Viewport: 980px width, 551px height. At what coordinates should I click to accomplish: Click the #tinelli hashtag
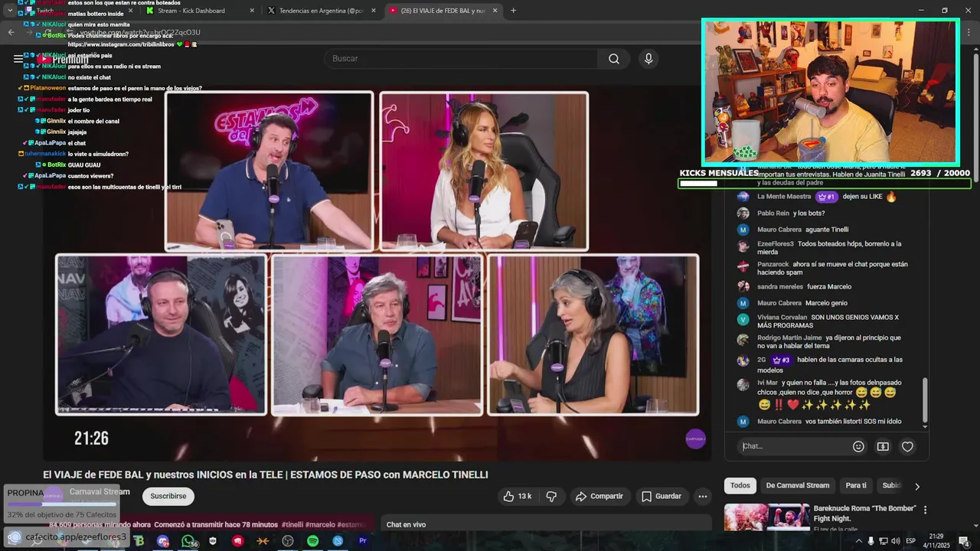292,524
